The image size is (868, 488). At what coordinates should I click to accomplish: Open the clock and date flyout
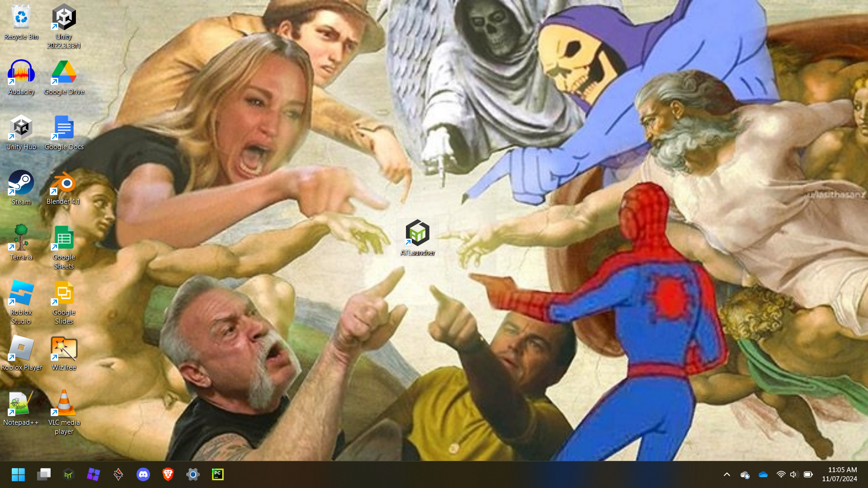tap(839, 474)
